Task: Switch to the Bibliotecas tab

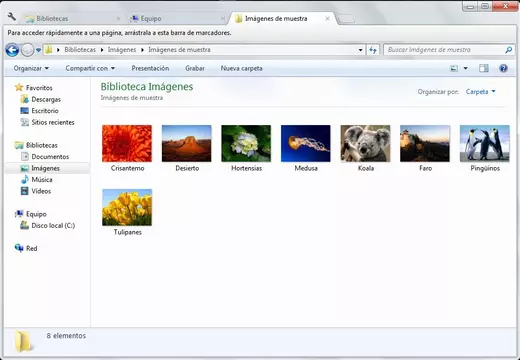Action: tap(73, 19)
